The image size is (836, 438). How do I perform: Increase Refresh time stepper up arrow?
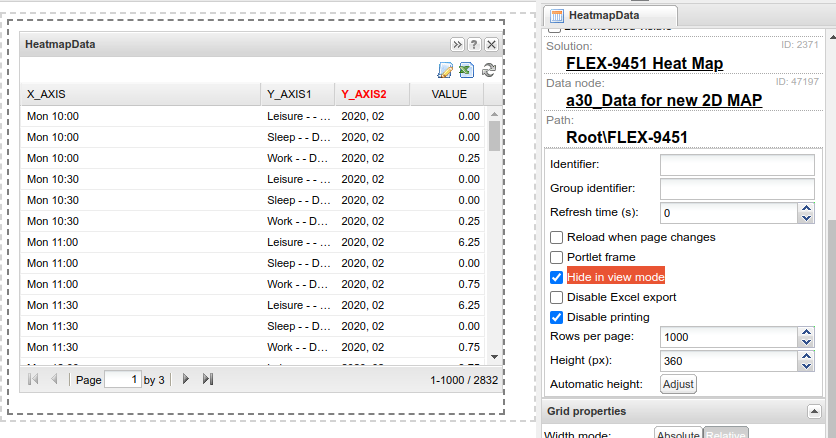pos(806,208)
